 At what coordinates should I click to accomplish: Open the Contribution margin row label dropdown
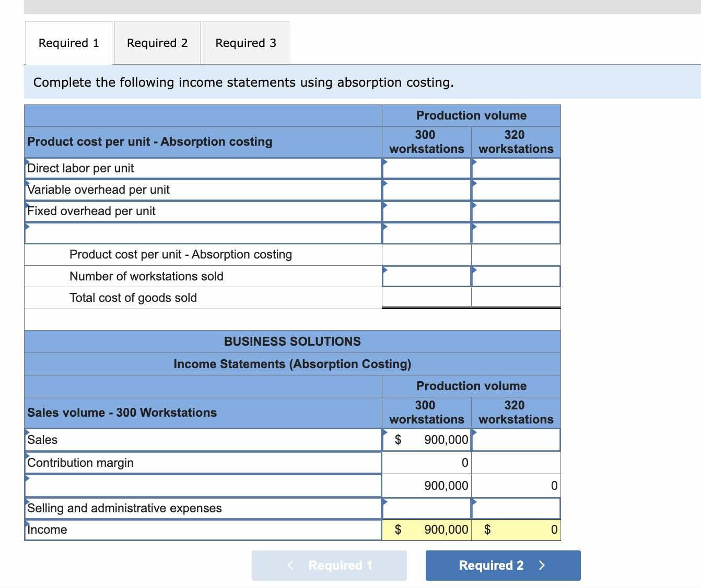click(203, 463)
